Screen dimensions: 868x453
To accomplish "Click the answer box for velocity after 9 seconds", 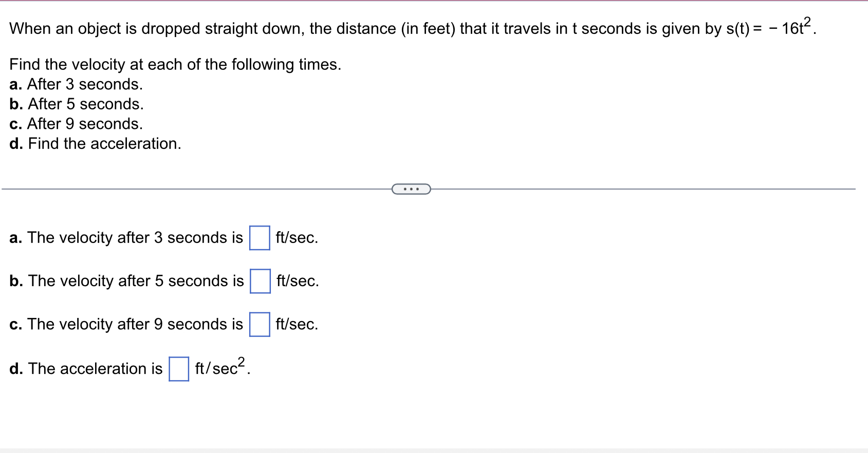I will 260,324.
